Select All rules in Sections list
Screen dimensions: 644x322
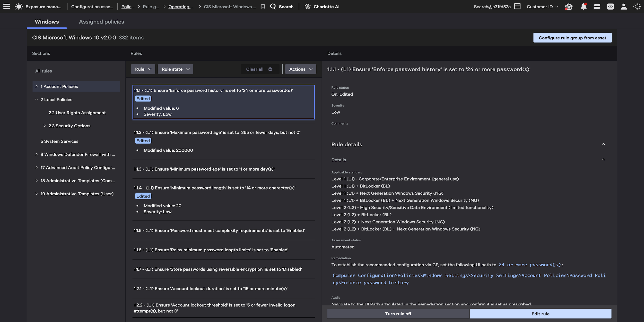(x=44, y=71)
